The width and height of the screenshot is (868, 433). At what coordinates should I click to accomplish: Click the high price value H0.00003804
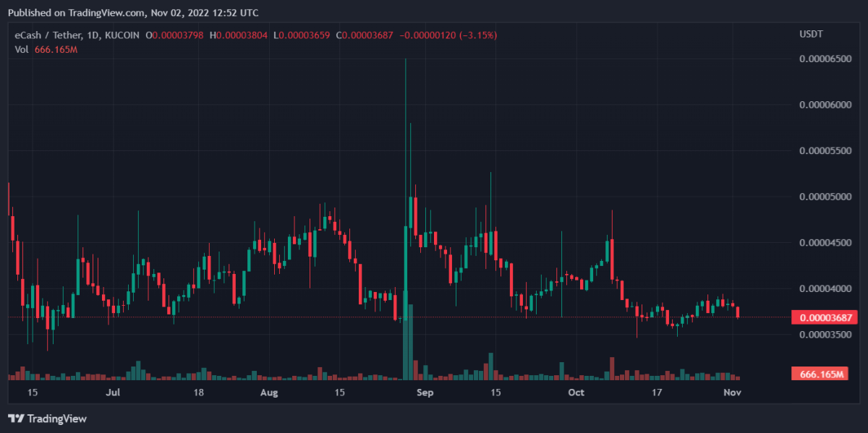pos(242,35)
